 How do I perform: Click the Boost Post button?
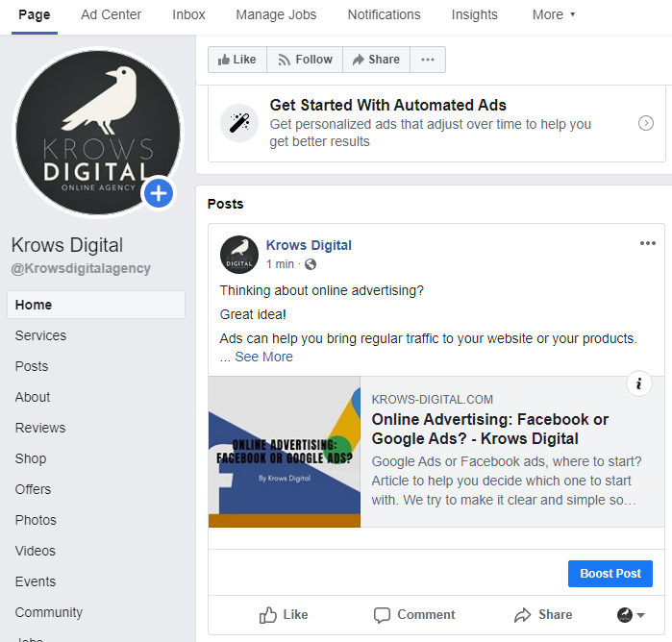[x=610, y=574]
